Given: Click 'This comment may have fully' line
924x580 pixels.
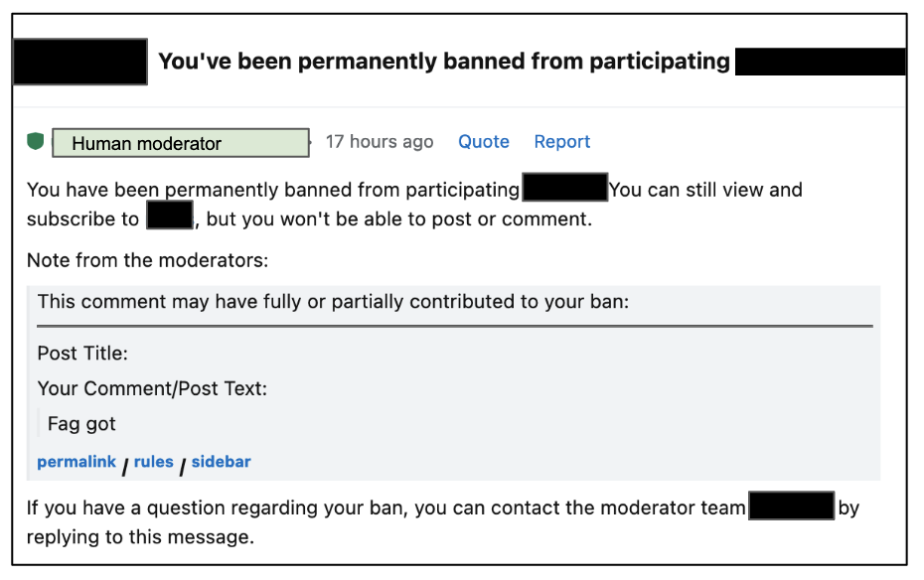Looking at the screenshot, I should click(x=333, y=301).
